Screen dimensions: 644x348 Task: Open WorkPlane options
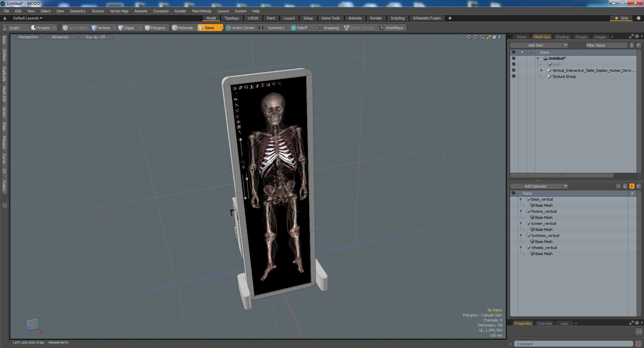pos(392,28)
